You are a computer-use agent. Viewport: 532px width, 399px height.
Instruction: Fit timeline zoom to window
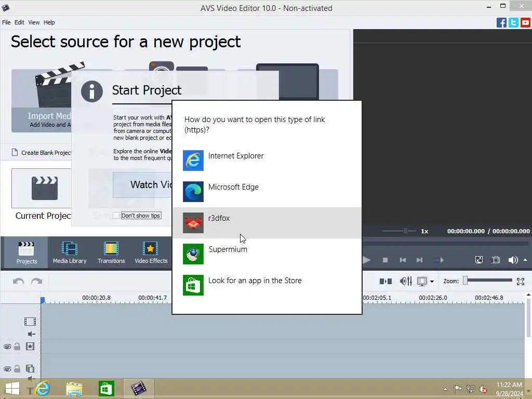(521, 281)
